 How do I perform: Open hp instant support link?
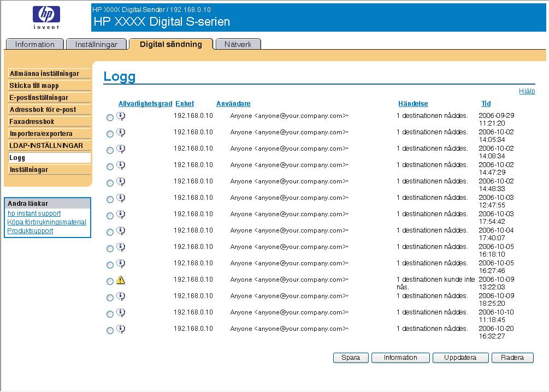pos(34,213)
